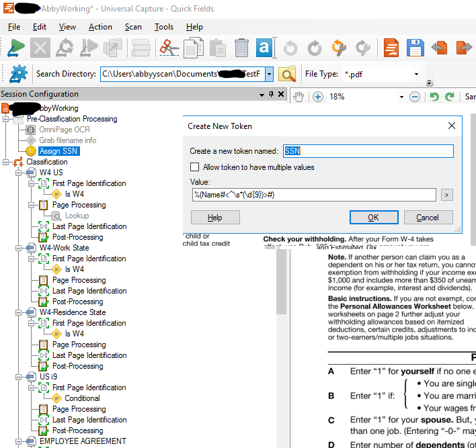
Task: Select the Conditional item under US i9
Action: pos(82,398)
